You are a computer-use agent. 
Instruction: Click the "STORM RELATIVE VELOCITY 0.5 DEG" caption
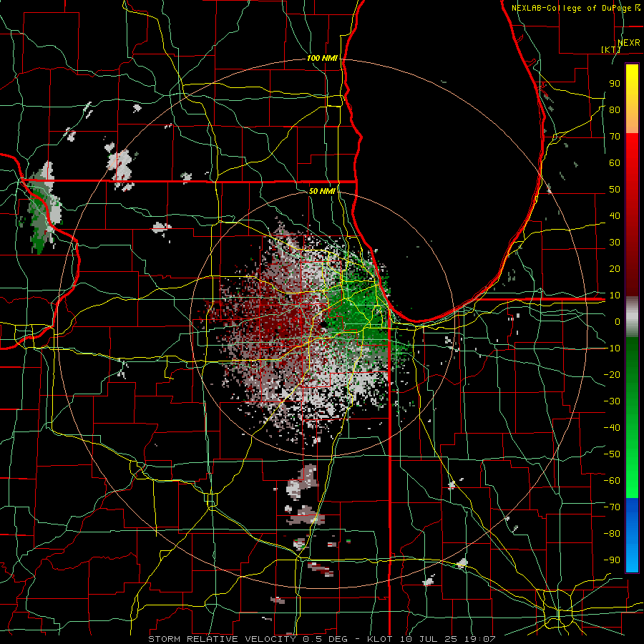point(248,639)
